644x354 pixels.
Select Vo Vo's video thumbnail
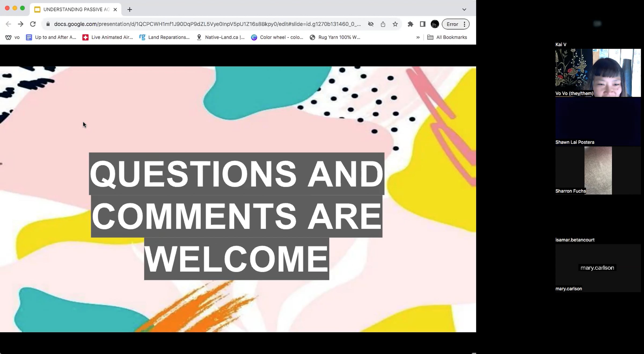[598, 73]
